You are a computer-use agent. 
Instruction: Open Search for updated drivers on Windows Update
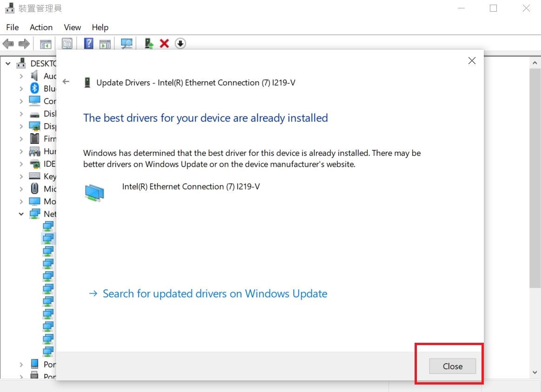215,294
